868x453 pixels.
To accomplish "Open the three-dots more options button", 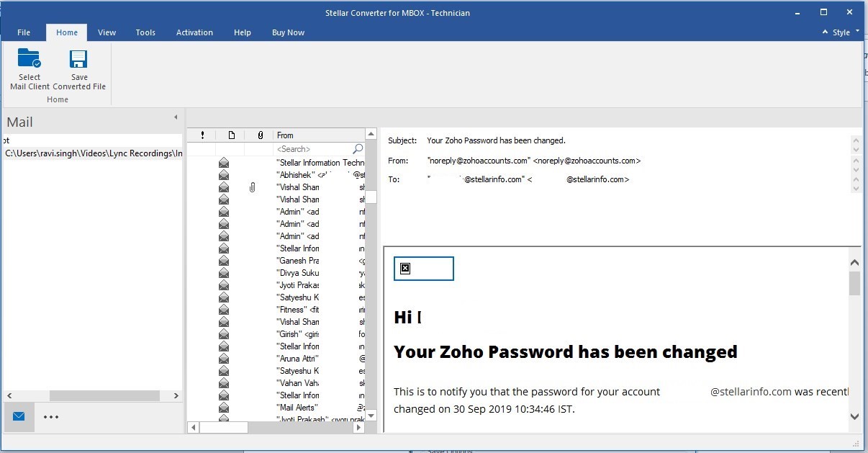I will tap(51, 416).
